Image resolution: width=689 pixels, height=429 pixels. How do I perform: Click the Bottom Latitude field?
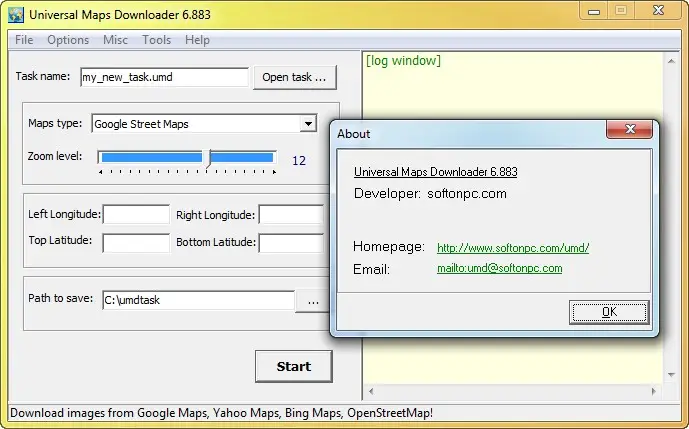292,243
